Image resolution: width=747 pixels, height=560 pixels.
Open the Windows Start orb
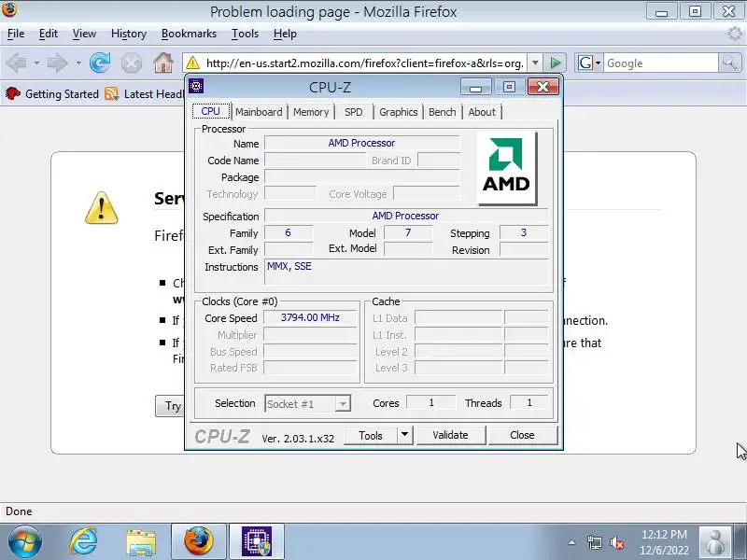click(x=24, y=542)
